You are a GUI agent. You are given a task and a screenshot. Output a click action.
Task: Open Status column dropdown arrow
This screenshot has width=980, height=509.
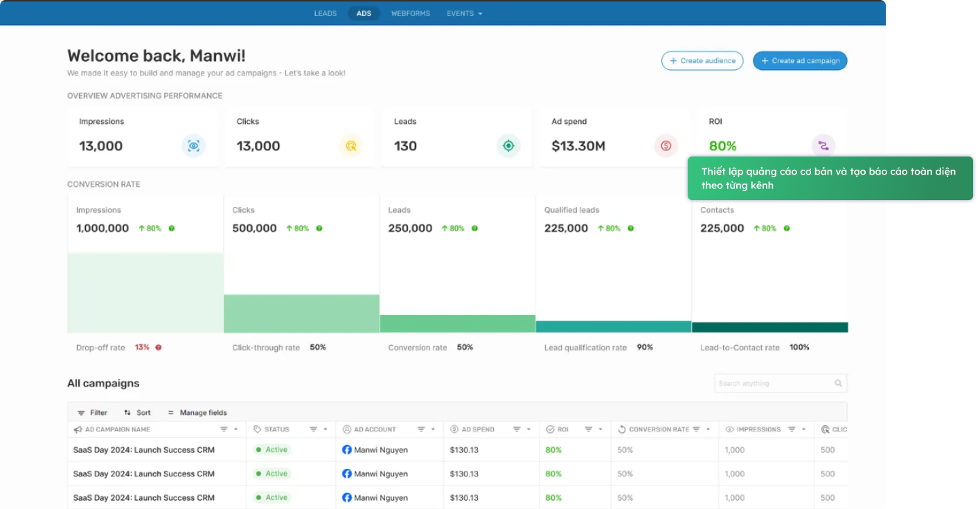pos(326,429)
